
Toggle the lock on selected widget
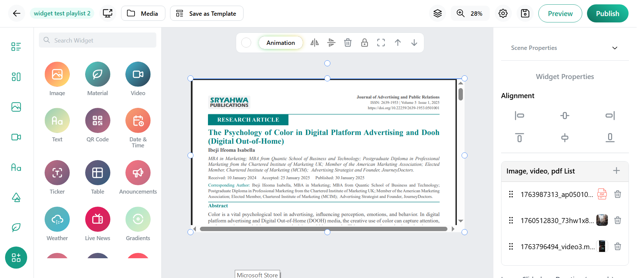coord(364,43)
